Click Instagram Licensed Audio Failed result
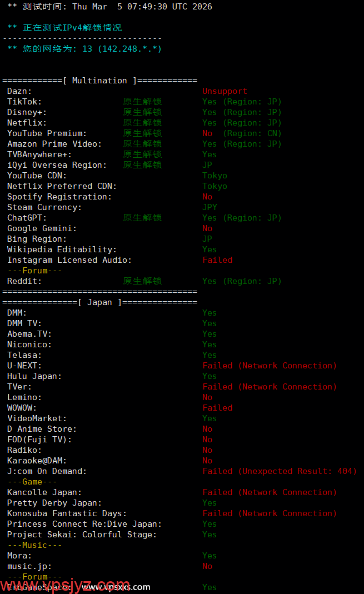This screenshot has height=594, width=364. pyautogui.click(x=217, y=260)
